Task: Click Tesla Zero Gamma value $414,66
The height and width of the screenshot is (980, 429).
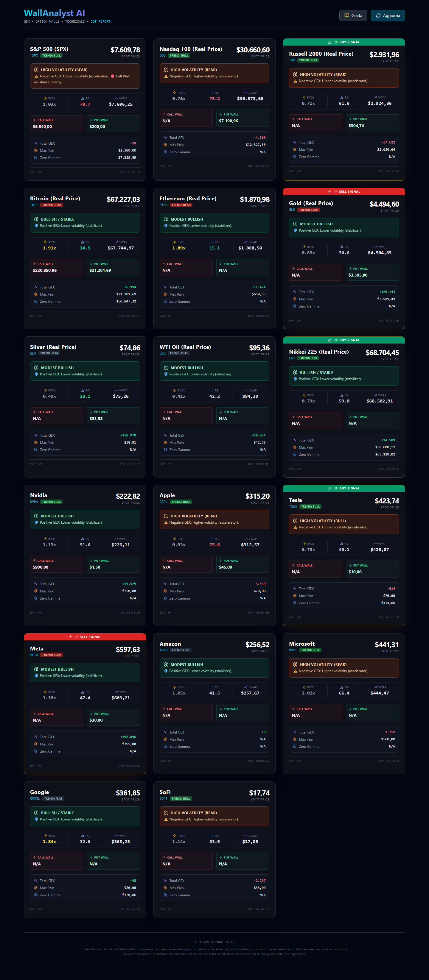Action: tap(388, 603)
